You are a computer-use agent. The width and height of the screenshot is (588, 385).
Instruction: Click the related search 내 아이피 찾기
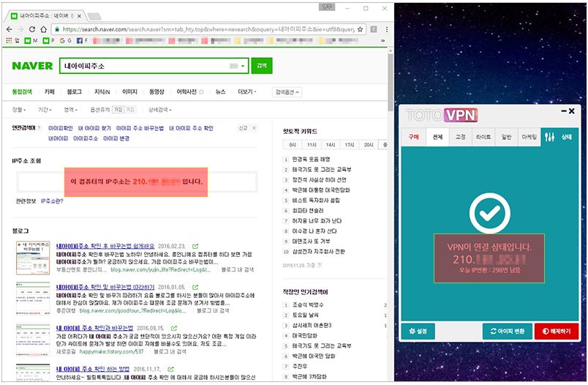pos(94,128)
